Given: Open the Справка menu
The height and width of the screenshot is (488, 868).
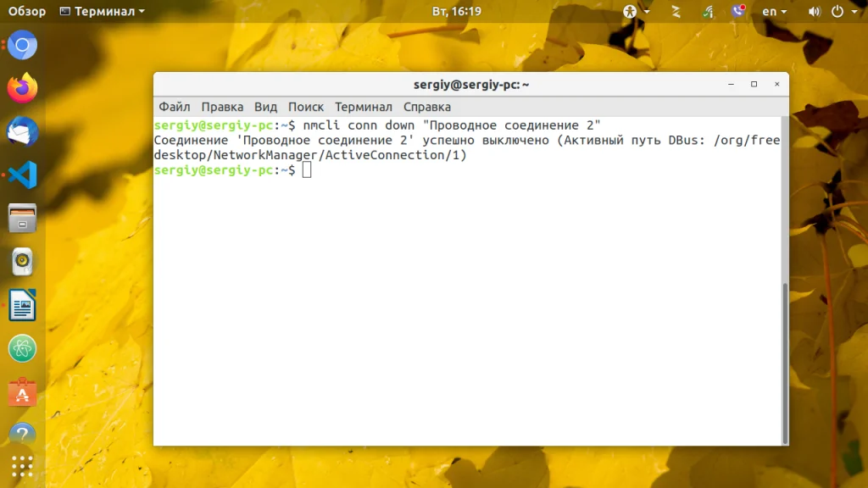Looking at the screenshot, I should tap(427, 107).
